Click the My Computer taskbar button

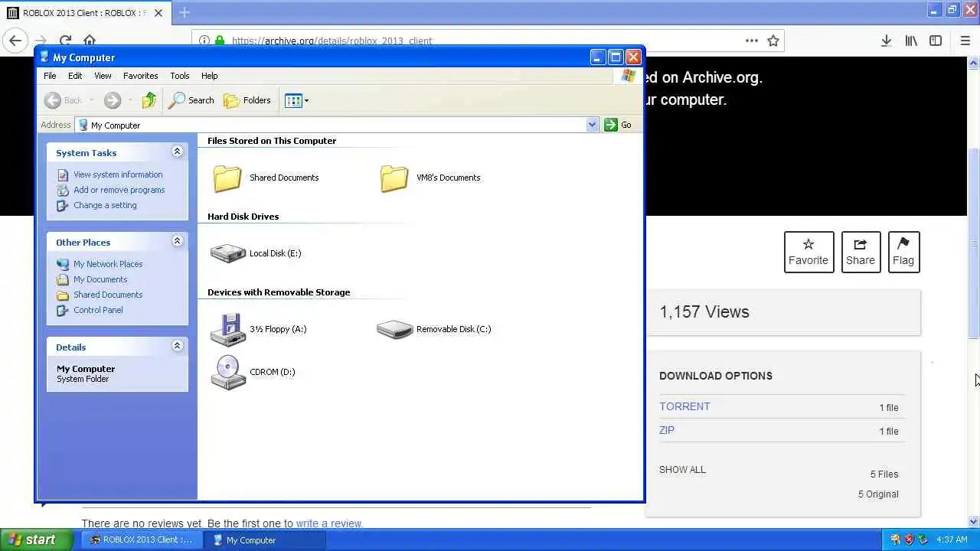coord(266,540)
